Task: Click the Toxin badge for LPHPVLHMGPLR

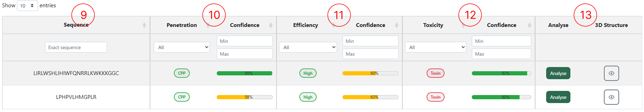Action: coord(435,97)
